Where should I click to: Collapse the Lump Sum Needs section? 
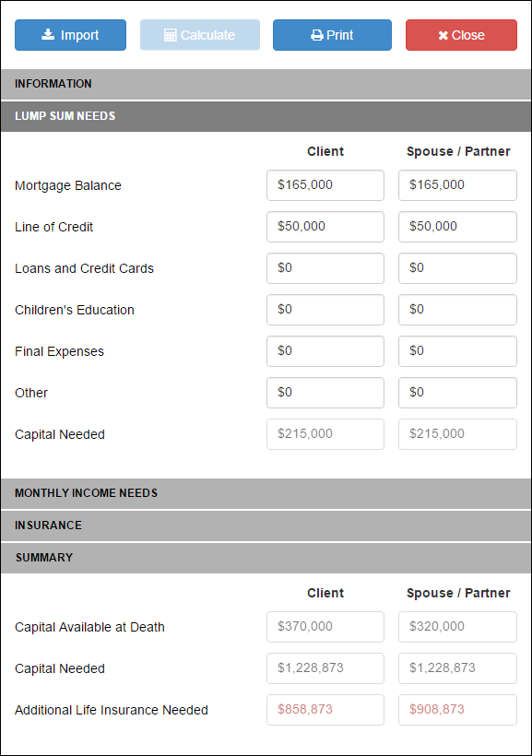coord(266,116)
